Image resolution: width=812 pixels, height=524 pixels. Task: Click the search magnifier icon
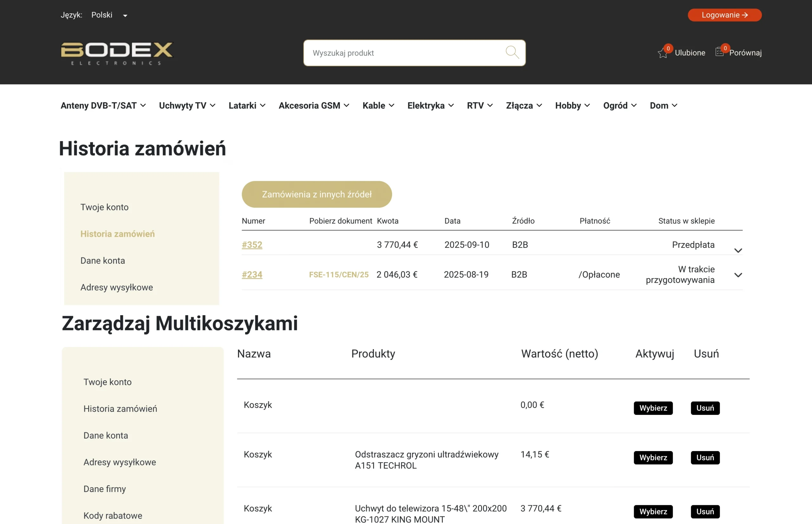[x=512, y=53]
